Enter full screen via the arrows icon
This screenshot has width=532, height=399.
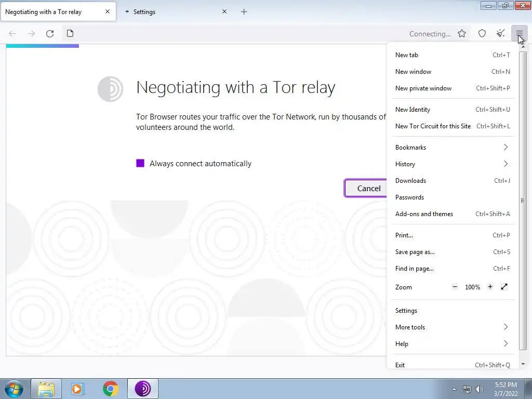click(x=504, y=287)
